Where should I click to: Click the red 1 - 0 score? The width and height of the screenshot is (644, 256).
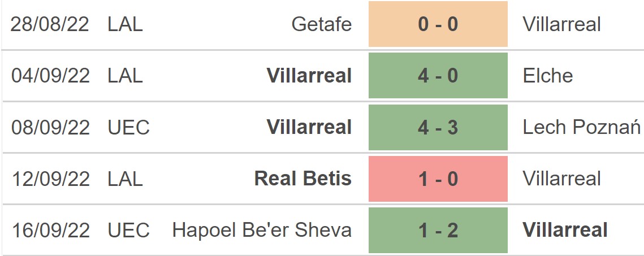tap(438, 179)
